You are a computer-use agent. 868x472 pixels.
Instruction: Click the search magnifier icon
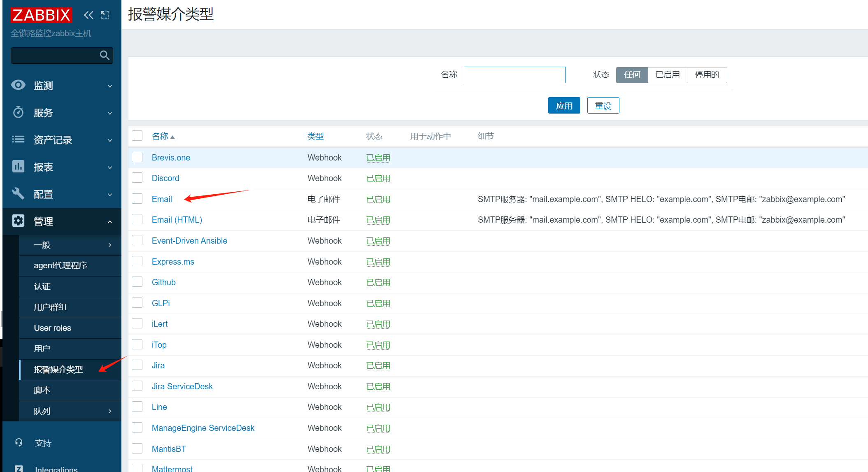click(105, 55)
